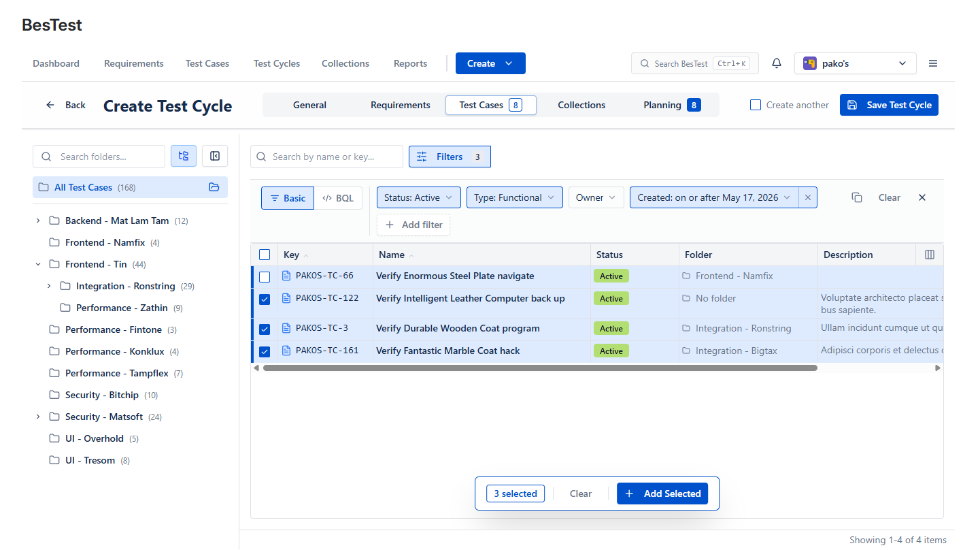The width and height of the screenshot is (980, 550).
Task: Toggle the Filters 3 button
Action: 450,157
